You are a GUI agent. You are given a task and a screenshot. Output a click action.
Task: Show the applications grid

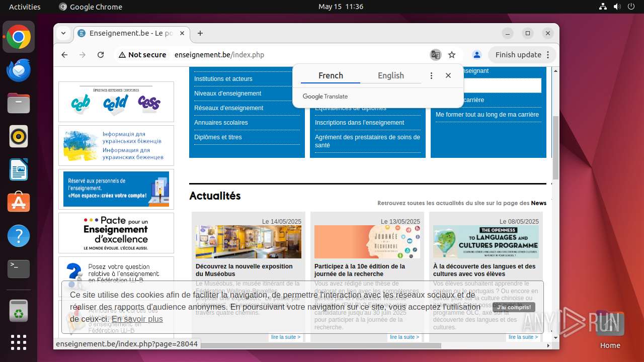(x=19, y=342)
